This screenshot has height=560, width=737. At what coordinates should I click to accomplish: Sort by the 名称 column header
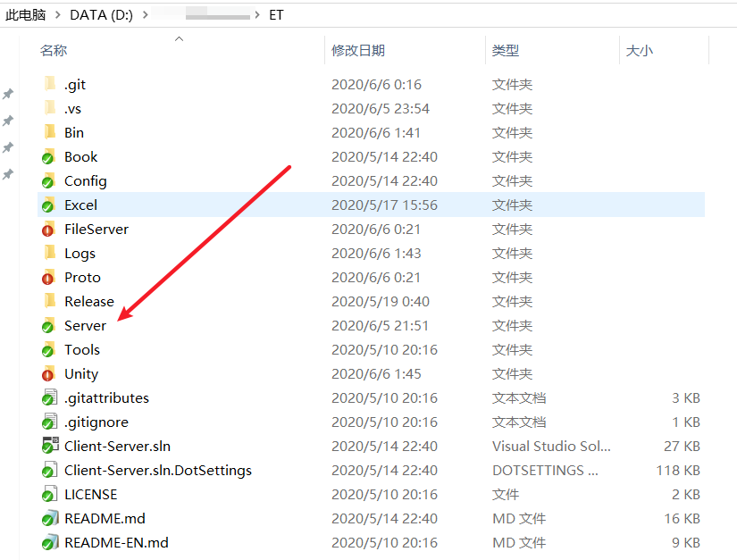(53, 50)
